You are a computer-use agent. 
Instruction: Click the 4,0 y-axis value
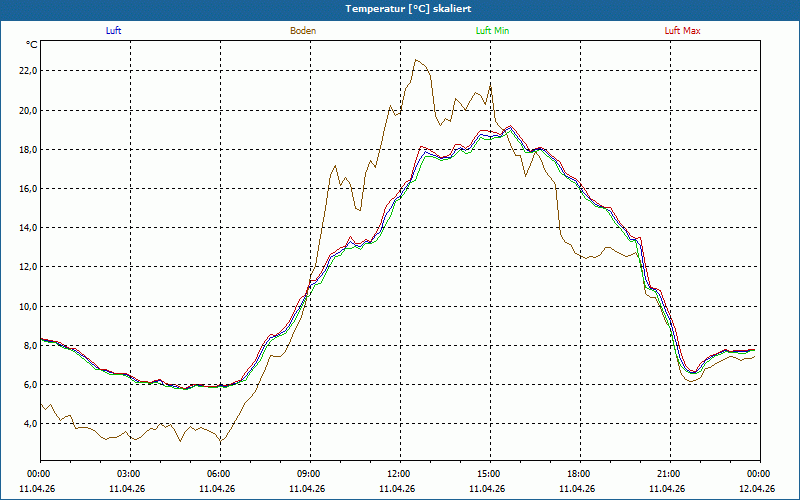coord(30,423)
